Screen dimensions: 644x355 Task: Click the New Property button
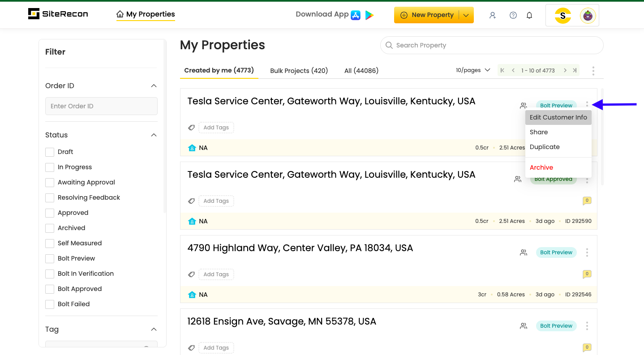tap(427, 15)
